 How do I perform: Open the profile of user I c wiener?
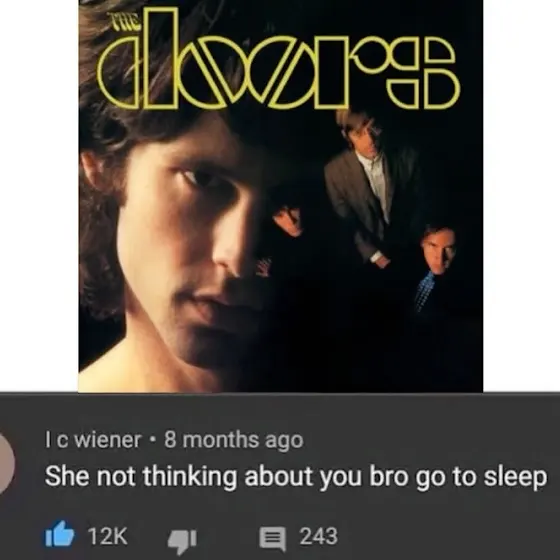pos(93,440)
